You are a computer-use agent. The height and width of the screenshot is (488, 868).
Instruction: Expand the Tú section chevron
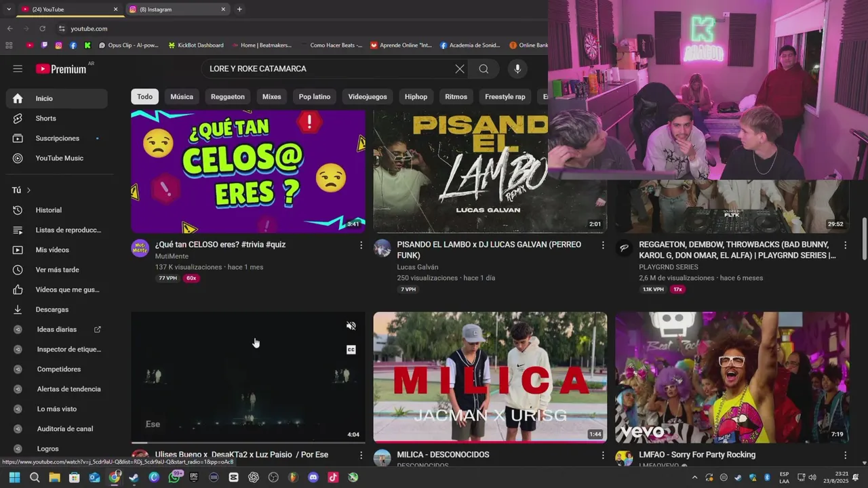(28, 190)
